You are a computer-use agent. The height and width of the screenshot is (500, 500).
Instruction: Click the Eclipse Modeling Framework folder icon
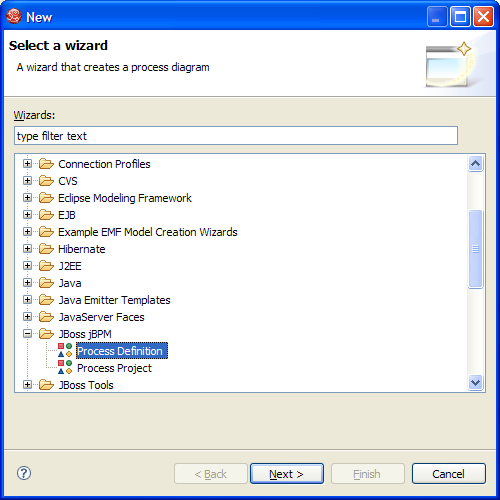tap(46, 198)
